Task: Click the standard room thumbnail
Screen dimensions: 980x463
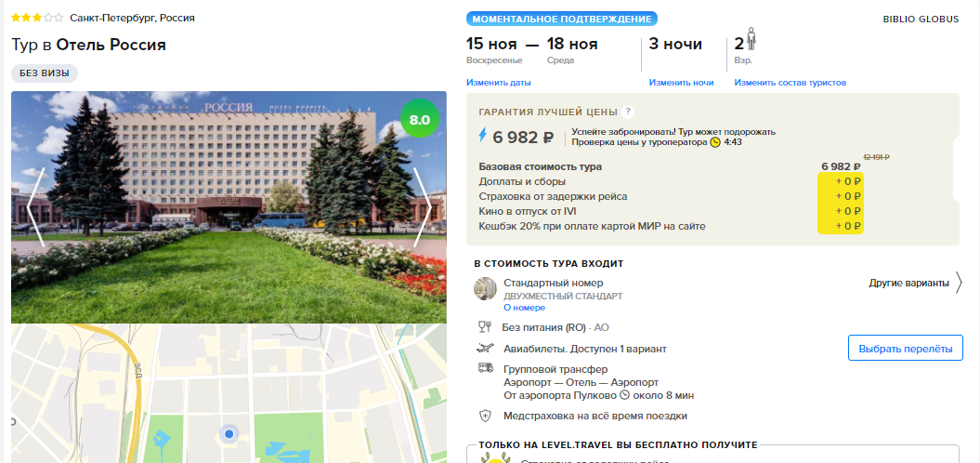Action: coord(485,288)
